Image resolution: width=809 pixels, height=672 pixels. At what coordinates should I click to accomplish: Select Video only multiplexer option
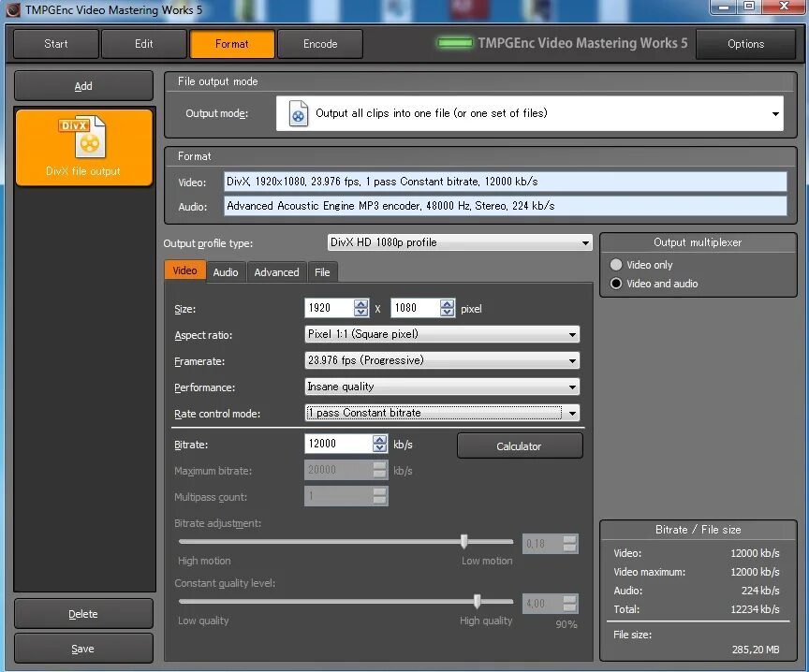click(x=616, y=265)
